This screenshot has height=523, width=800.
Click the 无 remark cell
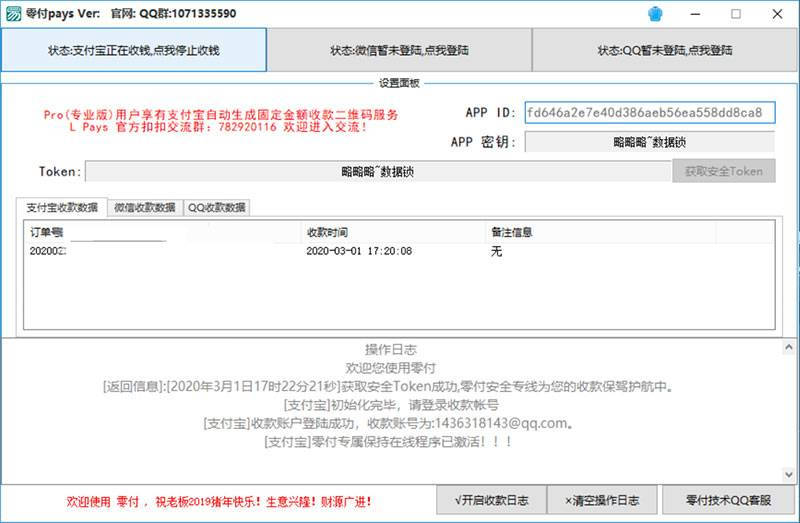(x=496, y=251)
